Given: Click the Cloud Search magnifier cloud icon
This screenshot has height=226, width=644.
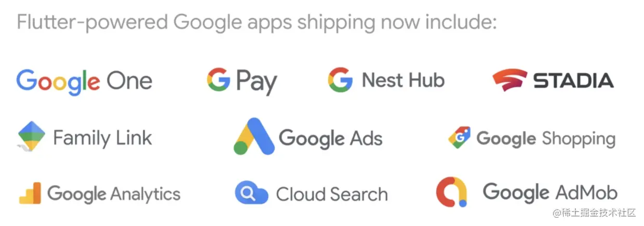Looking at the screenshot, I should [251, 192].
